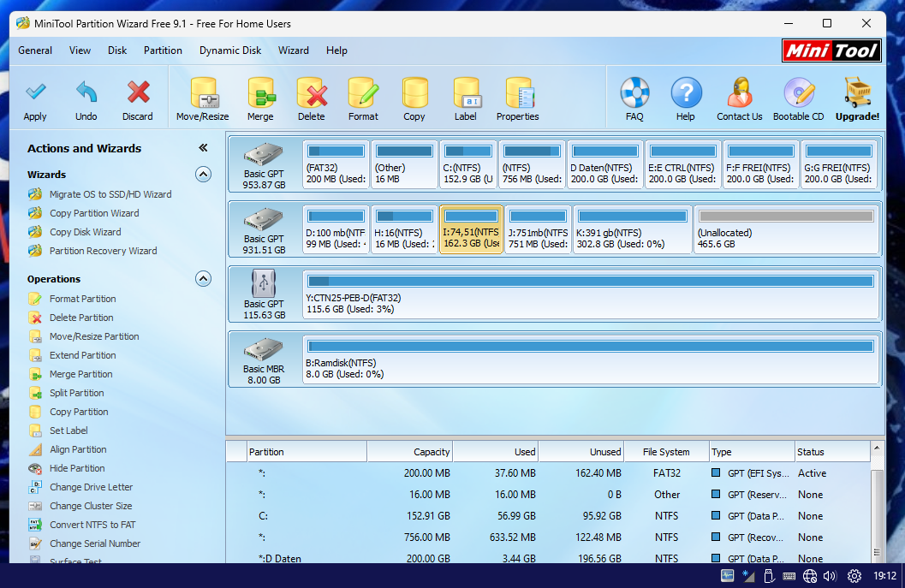Choose Copy Partition operation
Image resolution: width=905 pixels, height=588 pixels.
pyautogui.click(x=79, y=412)
